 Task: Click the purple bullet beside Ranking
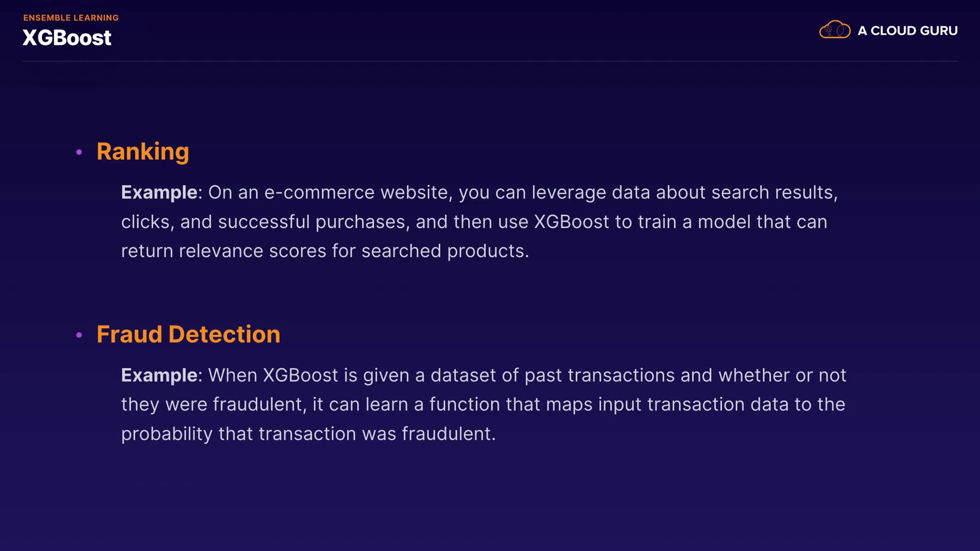point(79,152)
